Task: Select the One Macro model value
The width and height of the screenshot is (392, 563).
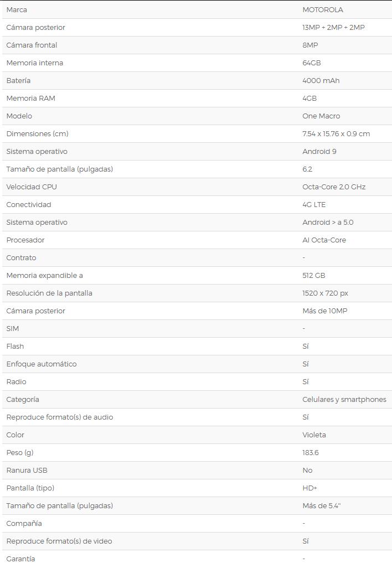Action: coord(321,116)
